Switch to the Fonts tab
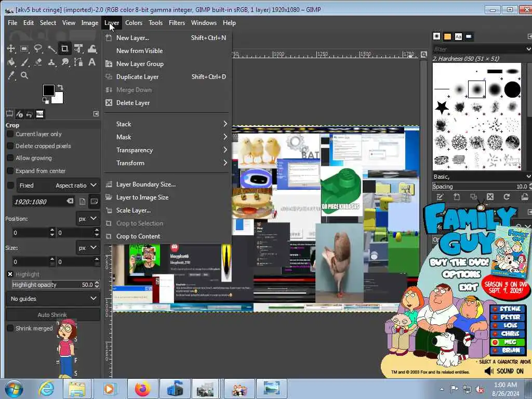Screen dimensions: 532x399 pyautogui.click(x=458, y=36)
